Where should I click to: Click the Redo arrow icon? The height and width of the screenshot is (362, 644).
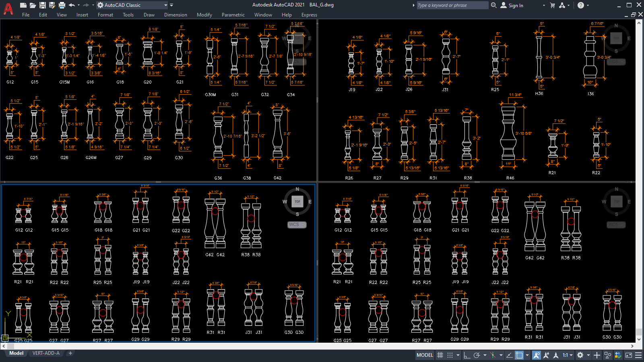[85, 5]
